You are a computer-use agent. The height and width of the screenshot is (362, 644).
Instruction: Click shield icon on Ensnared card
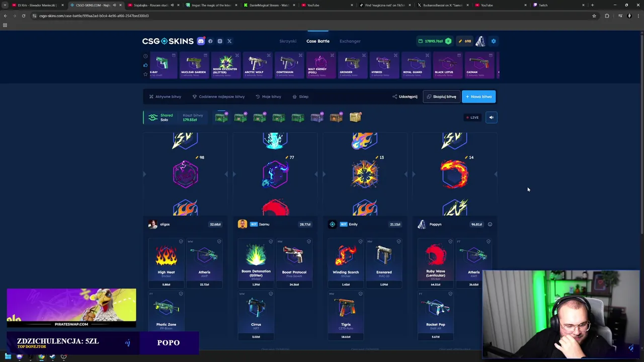[x=398, y=242]
